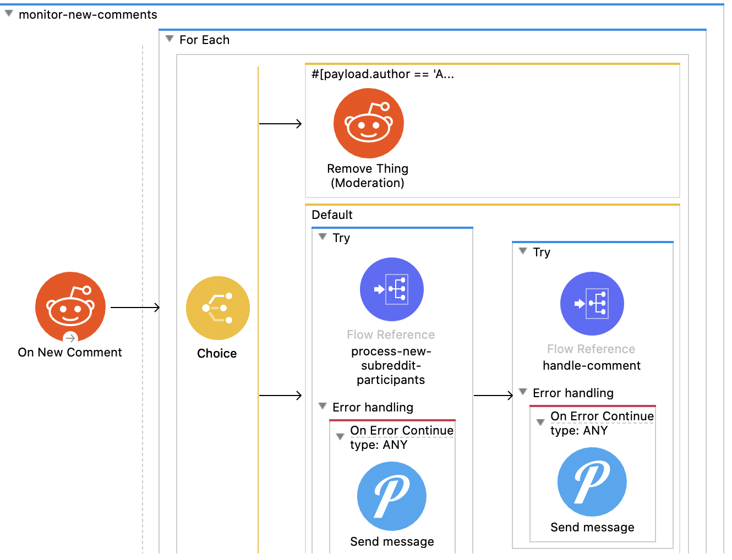The image size is (732, 560).
Task: Collapse the Try scope containing handle-comment
Action: 523,251
